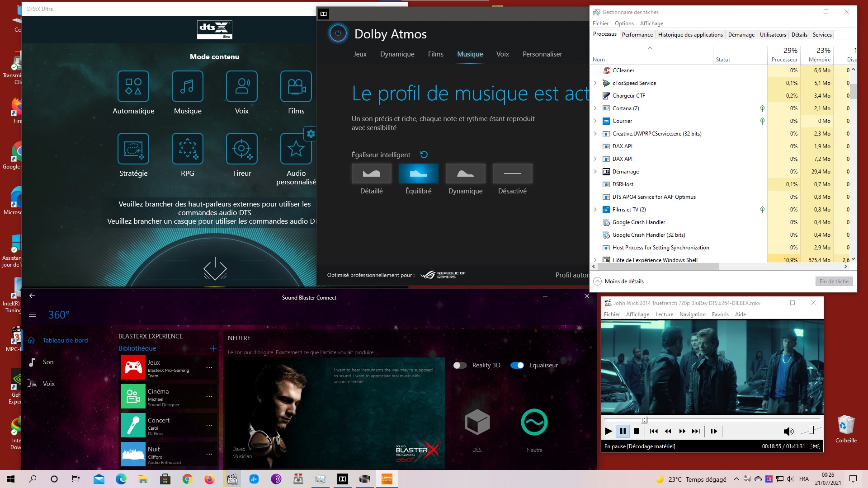868x488 pixels.
Task: Open the Affichage menu in Task Manager
Action: 651,23
